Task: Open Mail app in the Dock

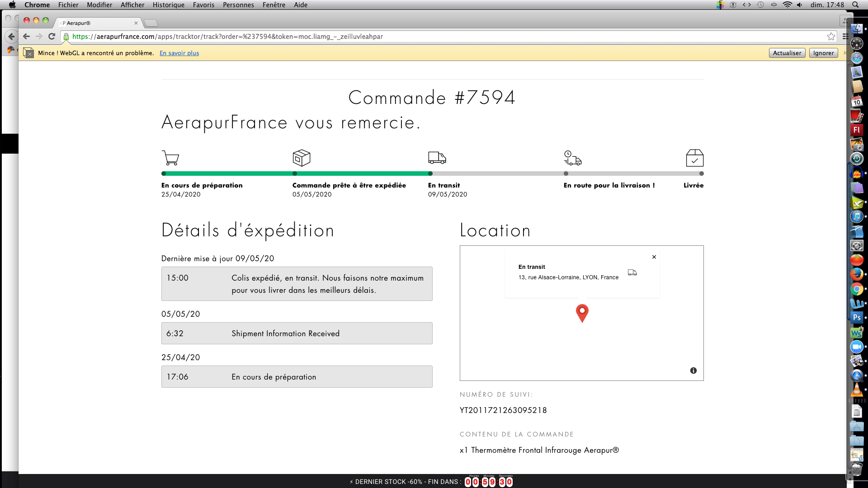Action: pyautogui.click(x=857, y=72)
